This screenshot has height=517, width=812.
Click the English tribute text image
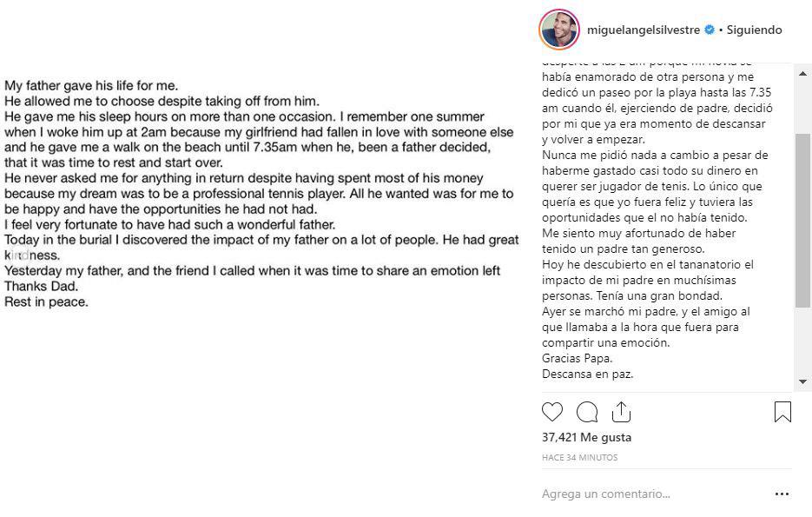[261, 194]
